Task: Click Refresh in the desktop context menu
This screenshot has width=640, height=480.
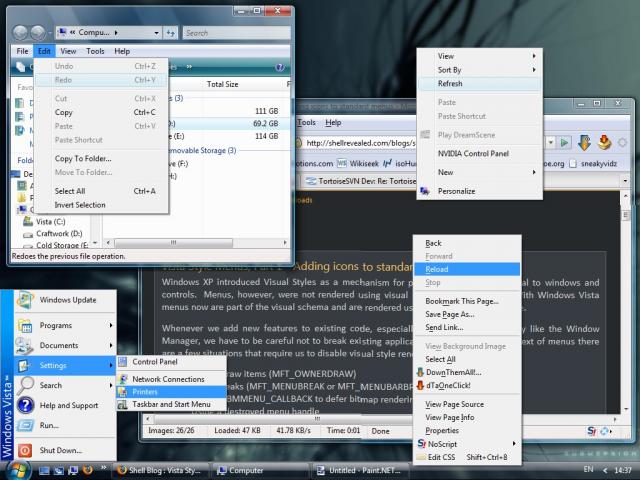Action: point(479,84)
